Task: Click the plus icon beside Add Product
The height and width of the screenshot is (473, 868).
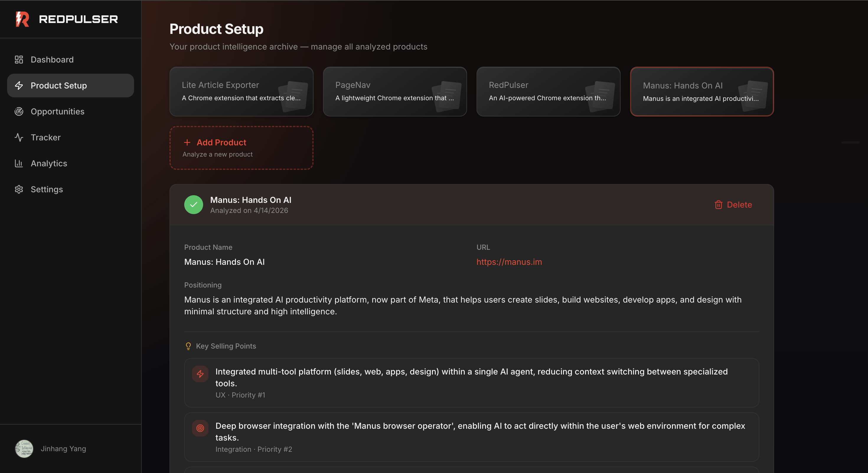Action: coord(187,142)
